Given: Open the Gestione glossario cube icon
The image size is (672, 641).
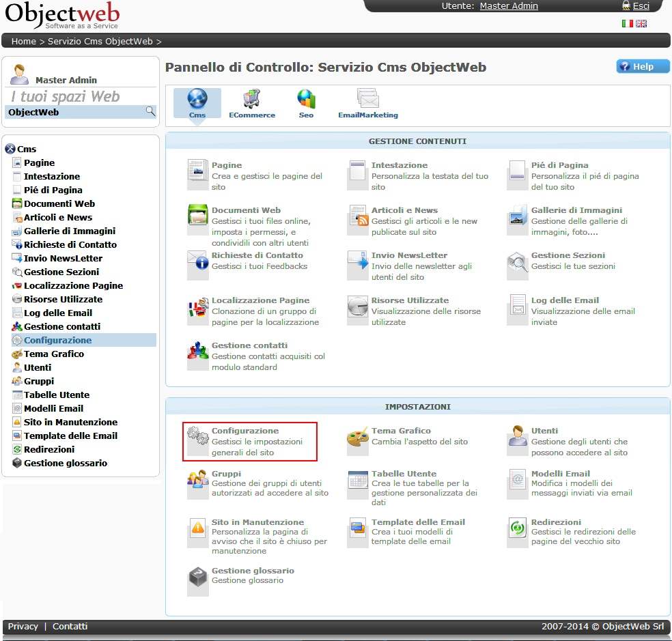Looking at the screenshot, I should (198, 577).
